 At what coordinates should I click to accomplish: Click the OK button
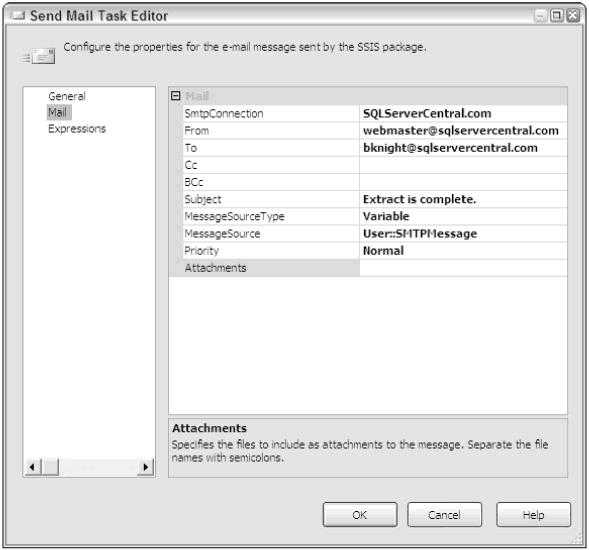click(360, 515)
